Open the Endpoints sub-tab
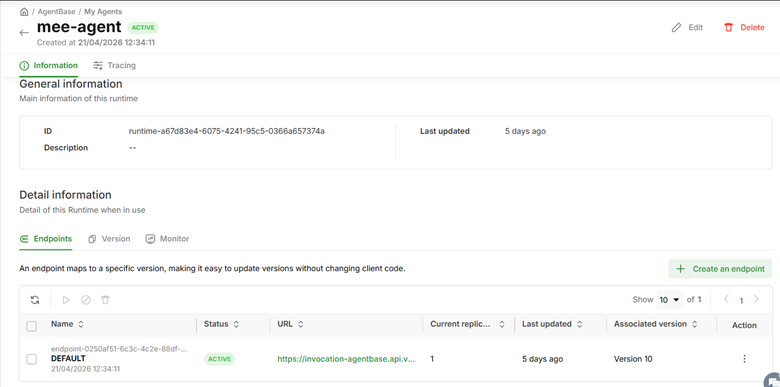 tap(46, 239)
